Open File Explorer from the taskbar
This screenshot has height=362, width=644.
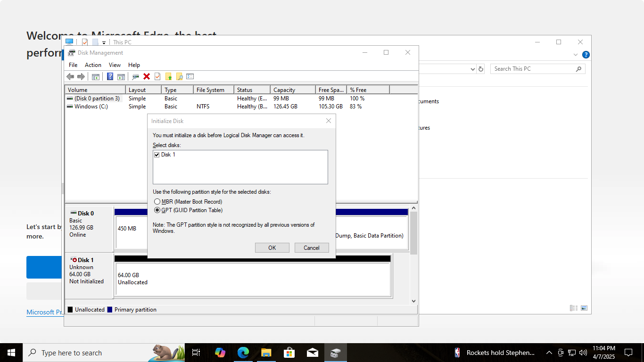coord(266,353)
